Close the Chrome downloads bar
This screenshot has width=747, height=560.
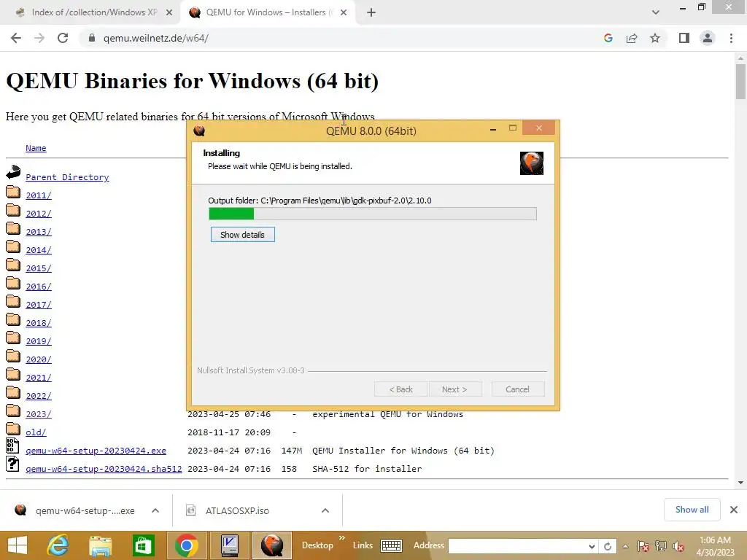coord(734,510)
